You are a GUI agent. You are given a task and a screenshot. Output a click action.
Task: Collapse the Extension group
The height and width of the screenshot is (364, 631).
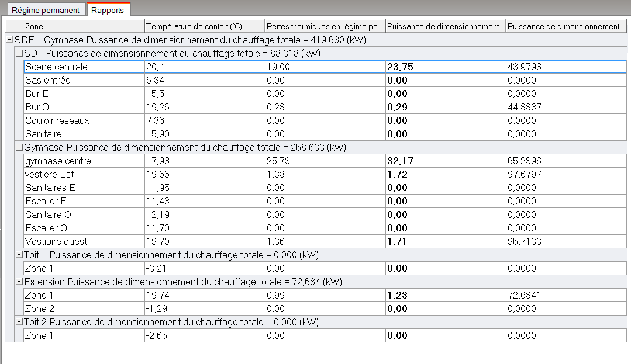(19, 282)
